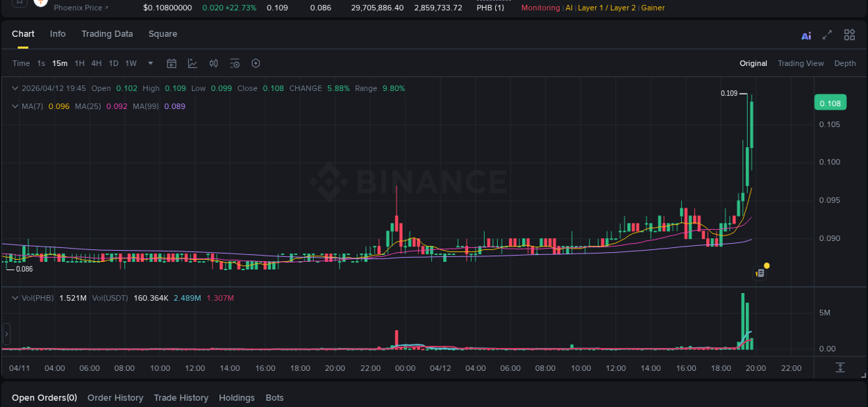
Task: Open the calendar date picker icon
Action: coord(172,63)
